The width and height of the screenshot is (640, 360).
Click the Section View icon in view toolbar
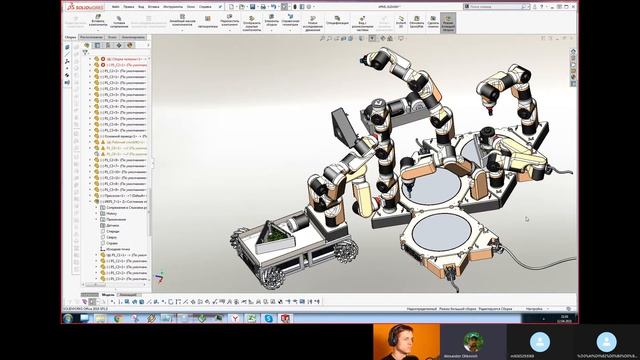click(x=344, y=38)
